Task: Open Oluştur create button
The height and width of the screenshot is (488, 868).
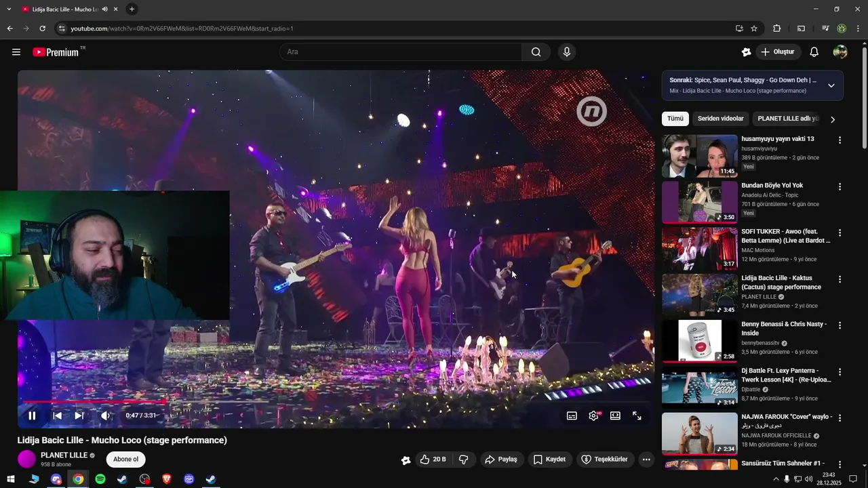Action: (x=778, y=52)
